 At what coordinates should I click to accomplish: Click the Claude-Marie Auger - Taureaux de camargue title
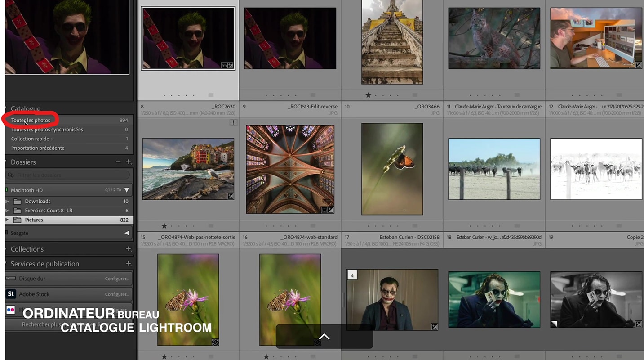pyautogui.click(x=498, y=107)
